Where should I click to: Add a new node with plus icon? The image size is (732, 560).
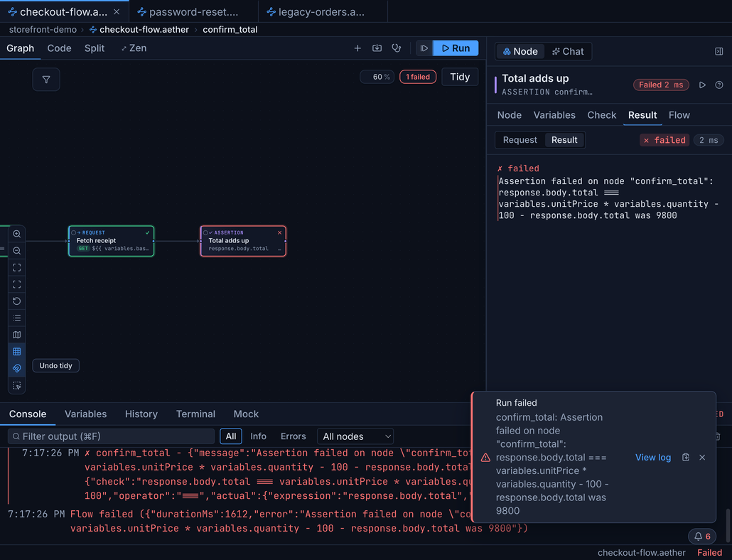coord(357,48)
